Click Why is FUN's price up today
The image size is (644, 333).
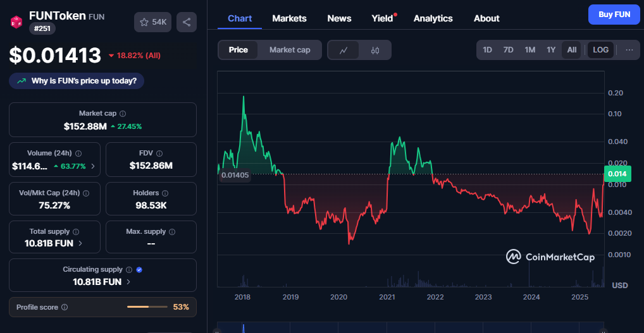click(77, 81)
